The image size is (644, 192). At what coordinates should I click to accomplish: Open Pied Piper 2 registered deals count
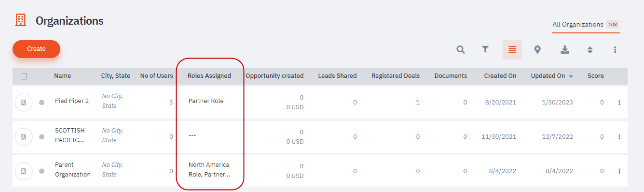tap(418, 102)
